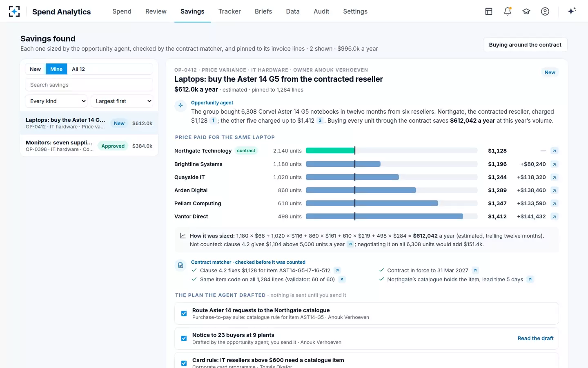
Task: Open source arrow for Same item code check
Action: [x=342, y=279]
